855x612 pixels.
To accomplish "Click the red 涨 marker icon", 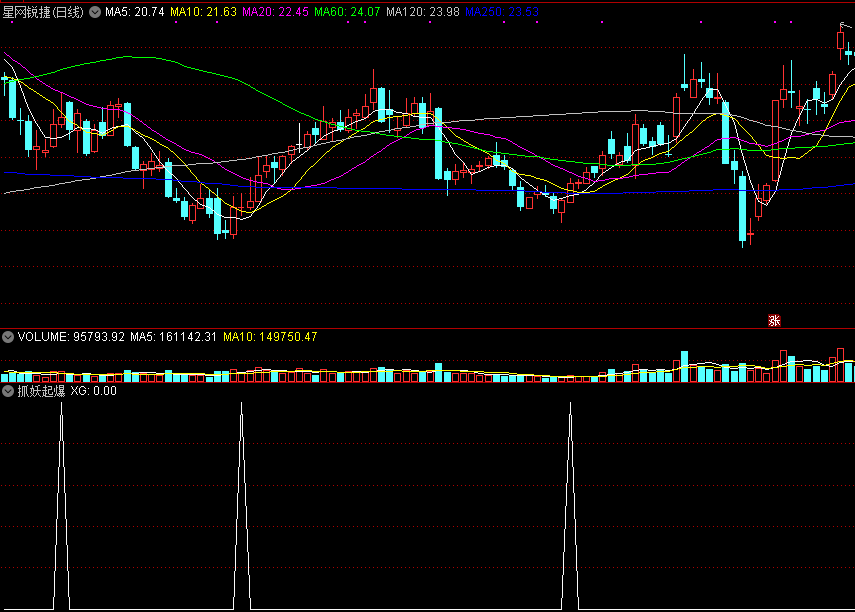I will (774, 320).
